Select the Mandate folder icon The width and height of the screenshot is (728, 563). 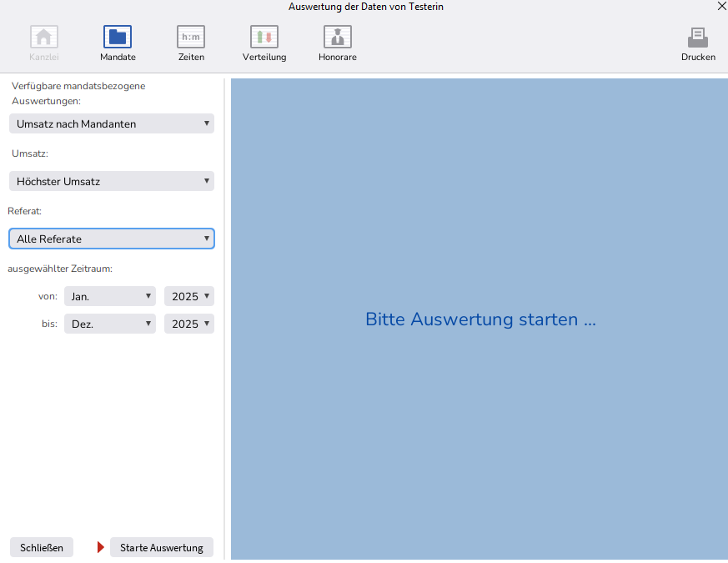[x=118, y=38]
